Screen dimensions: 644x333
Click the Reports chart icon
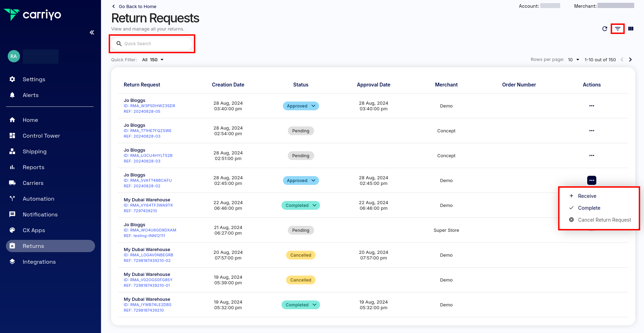point(12,167)
